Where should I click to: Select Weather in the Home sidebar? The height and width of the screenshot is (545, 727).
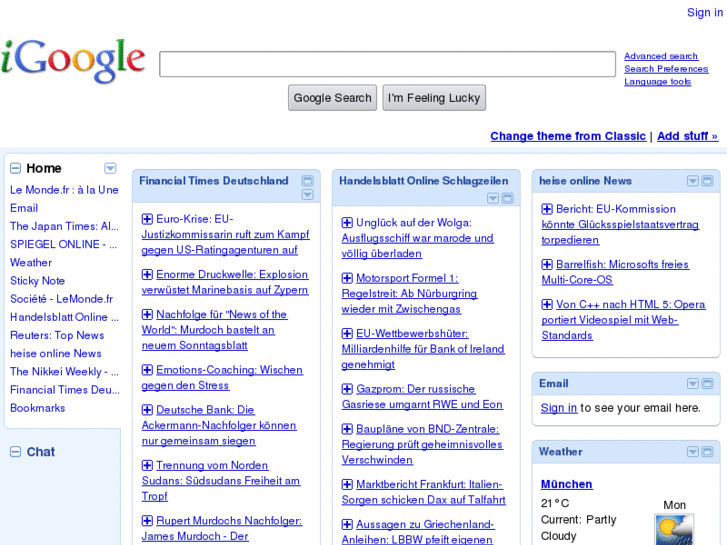[31, 263]
